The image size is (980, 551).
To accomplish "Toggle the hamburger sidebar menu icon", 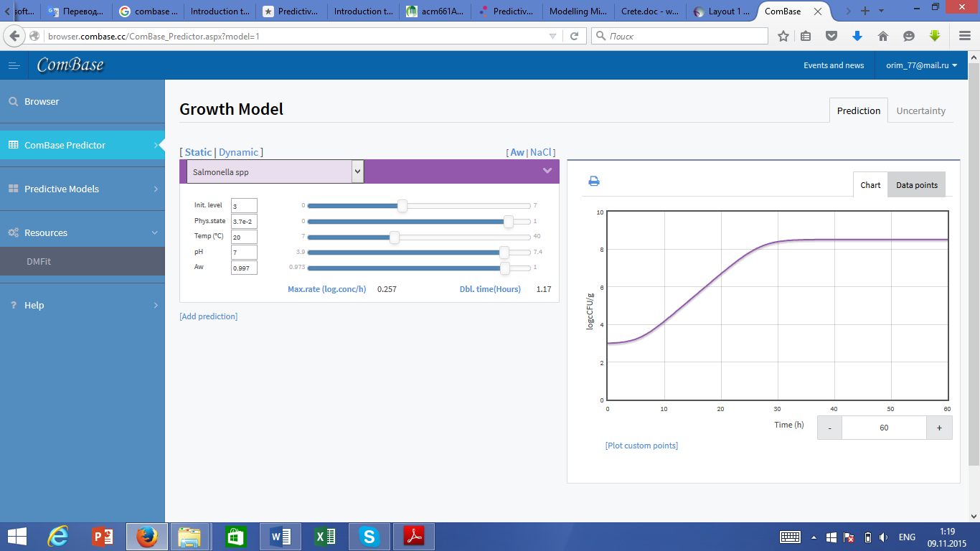I will (x=14, y=65).
